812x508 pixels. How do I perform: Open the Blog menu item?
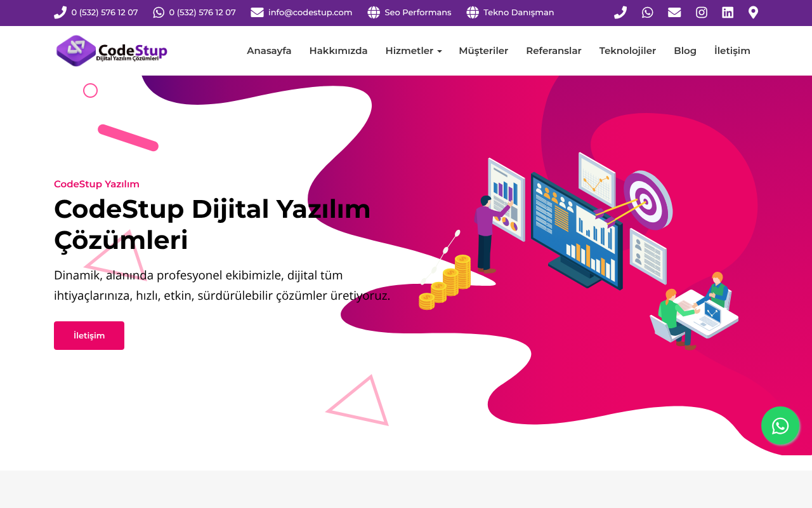(x=685, y=51)
